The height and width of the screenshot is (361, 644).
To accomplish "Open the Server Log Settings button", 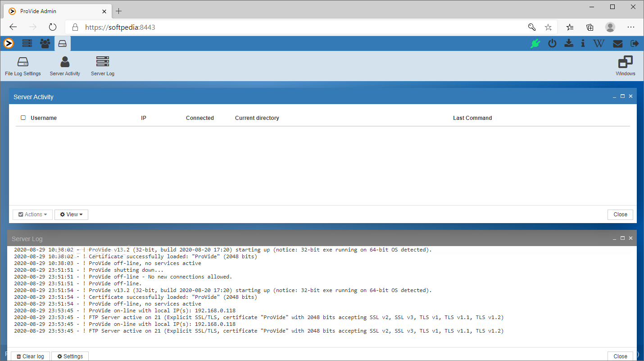I will pyautogui.click(x=70, y=356).
